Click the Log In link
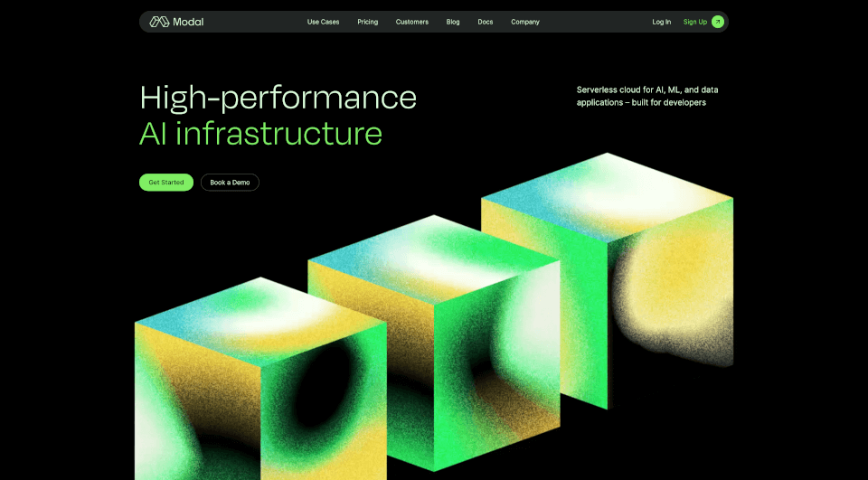The image size is (868, 480). click(x=661, y=22)
